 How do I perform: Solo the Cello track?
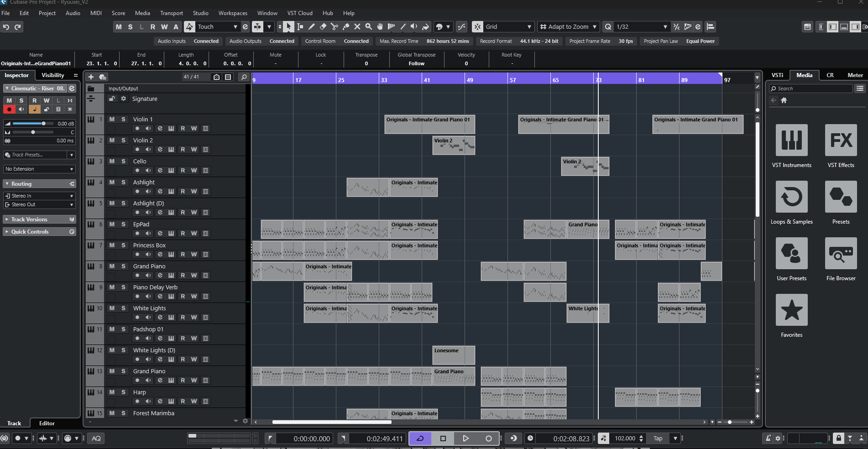pos(123,161)
